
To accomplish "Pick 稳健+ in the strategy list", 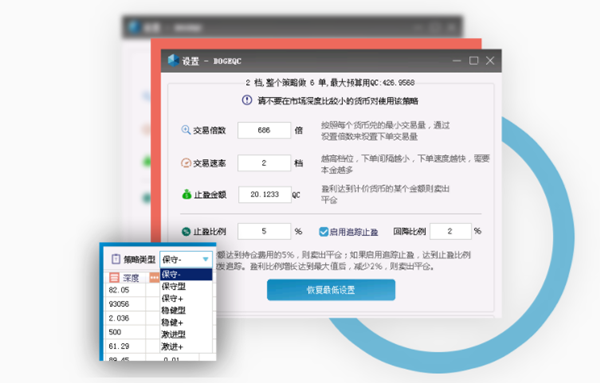I will tap(186, 323).
